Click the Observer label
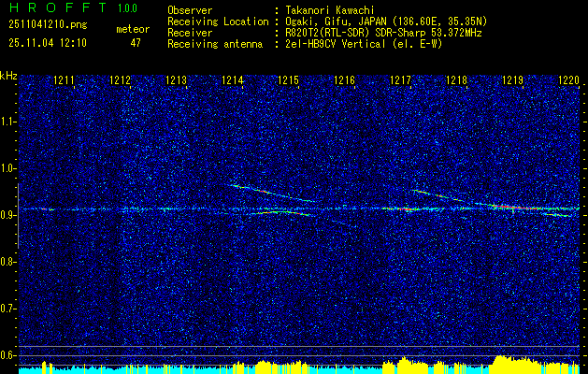 pos(190,10)
